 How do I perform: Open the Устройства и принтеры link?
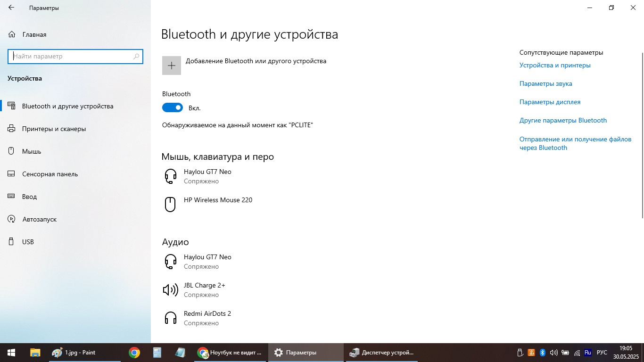[555, 65]
